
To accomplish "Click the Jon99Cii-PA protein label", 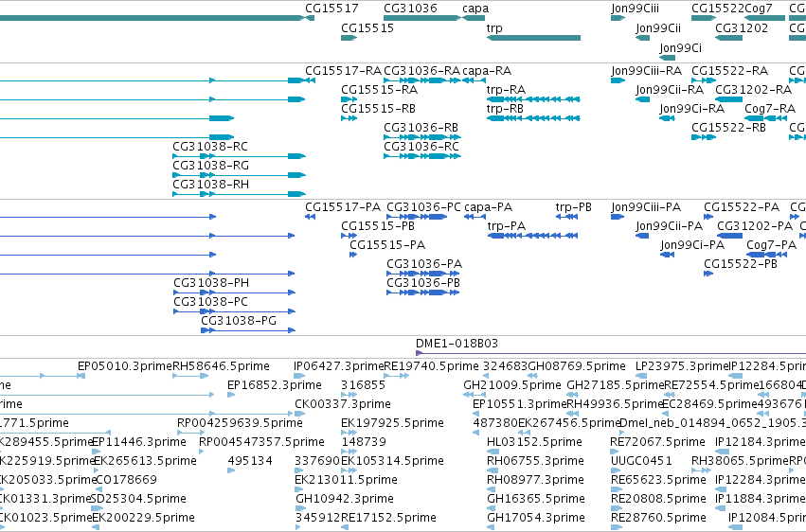I will pyautogui.click(x=670, y=227).
